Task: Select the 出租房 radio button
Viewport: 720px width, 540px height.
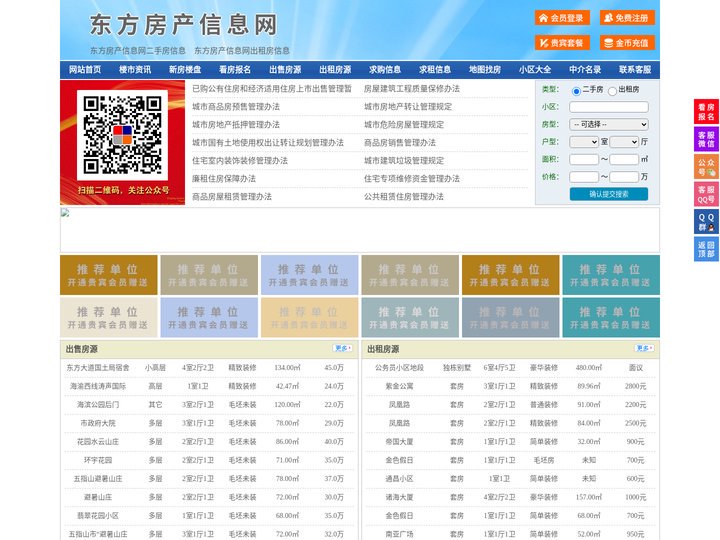Action: (x=612, y=91)
